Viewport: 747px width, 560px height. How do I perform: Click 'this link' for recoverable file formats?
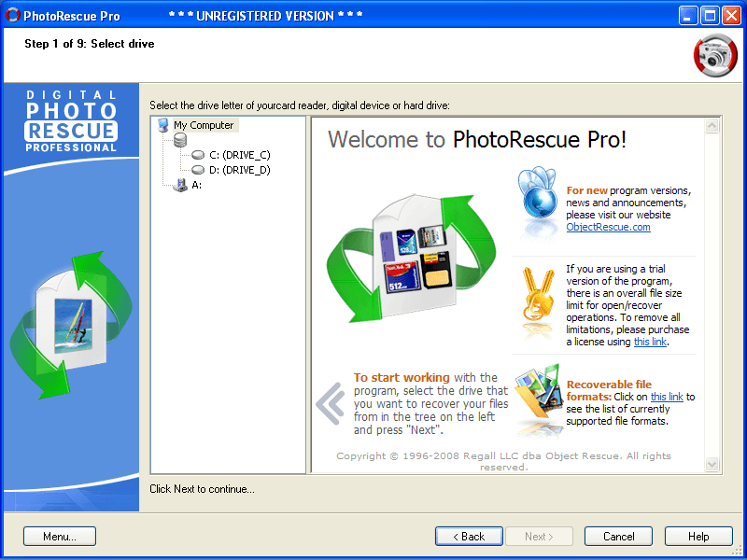coord(667,397)
